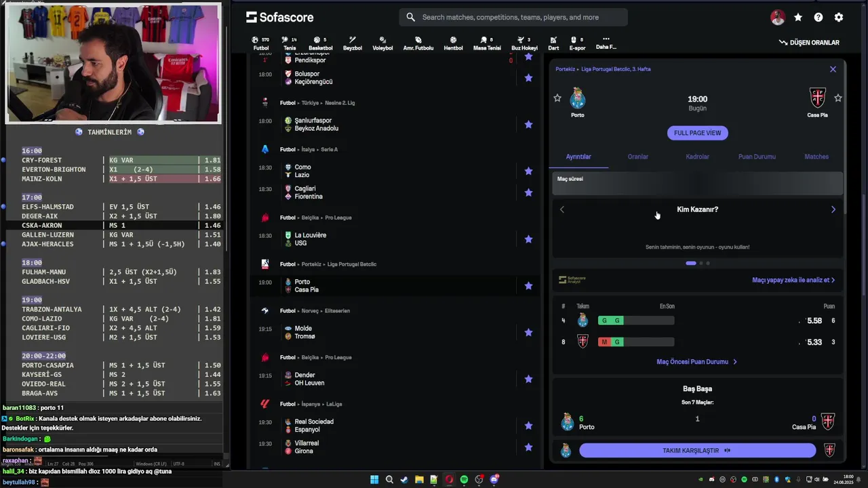Click the Full Page View button
This screenshot has width=868, height=488.
pyautogui.click(x=697, y=133)
